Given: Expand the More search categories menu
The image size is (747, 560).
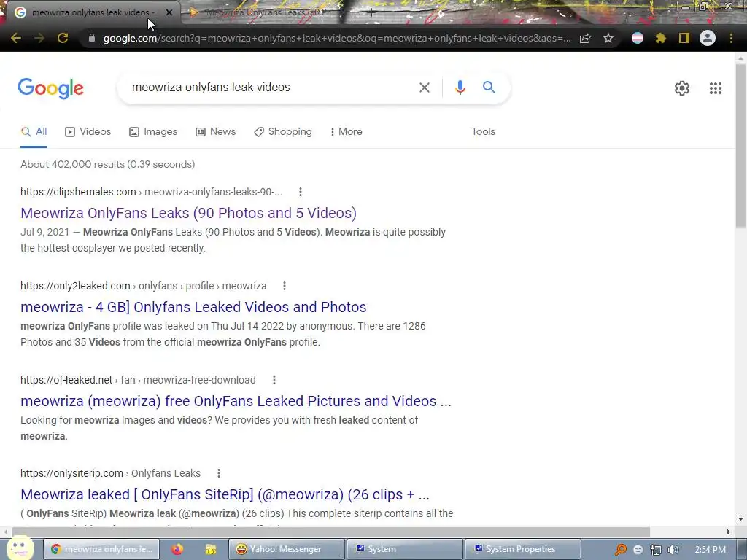Looking at the screenshot, I should click(346, 132).
